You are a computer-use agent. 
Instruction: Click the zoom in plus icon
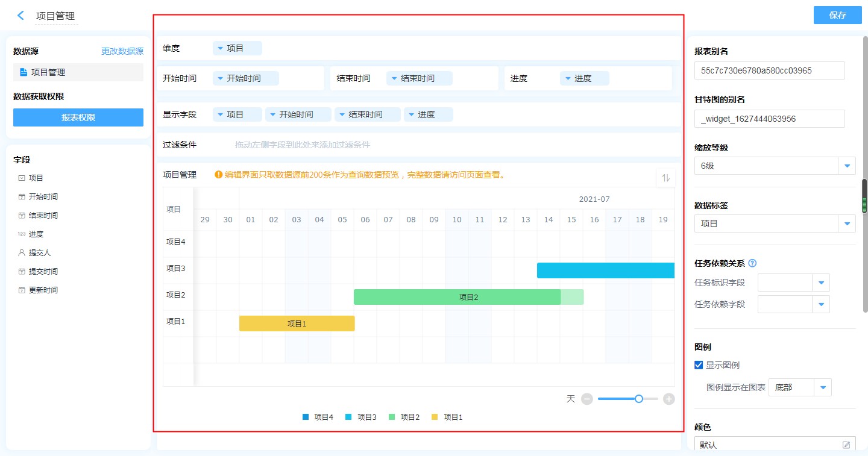coord(668,399)
